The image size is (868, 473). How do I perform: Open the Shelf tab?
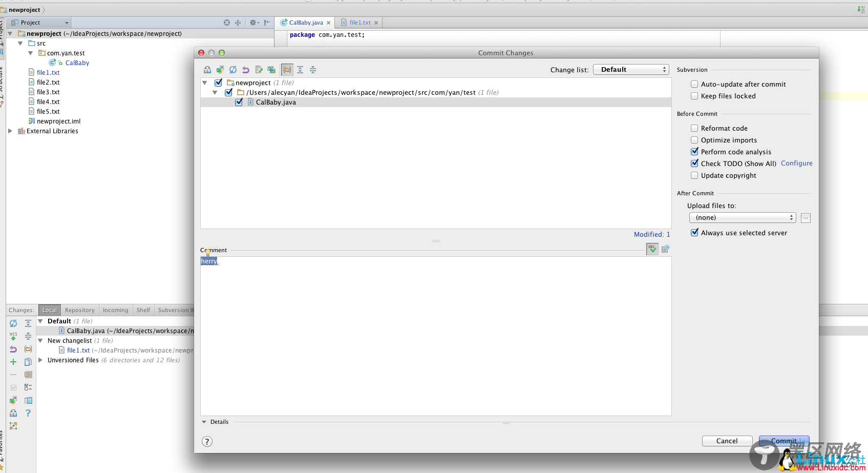coord(143,310)
